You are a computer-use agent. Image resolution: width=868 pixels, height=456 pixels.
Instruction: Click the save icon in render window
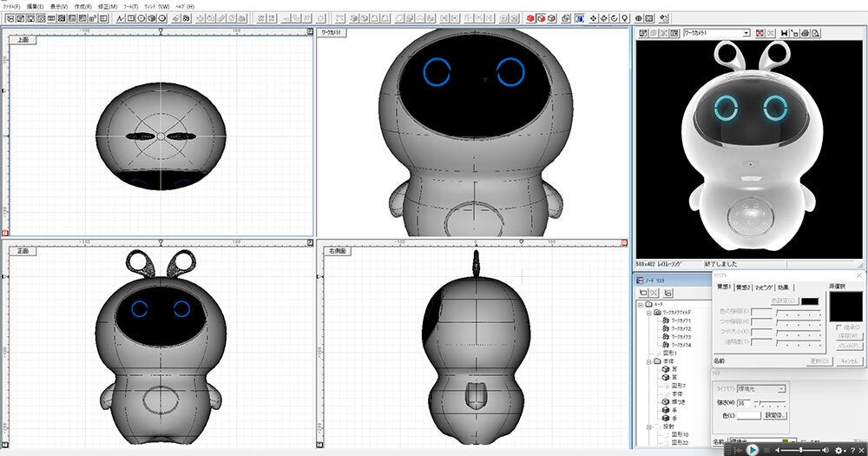point(784,33)
